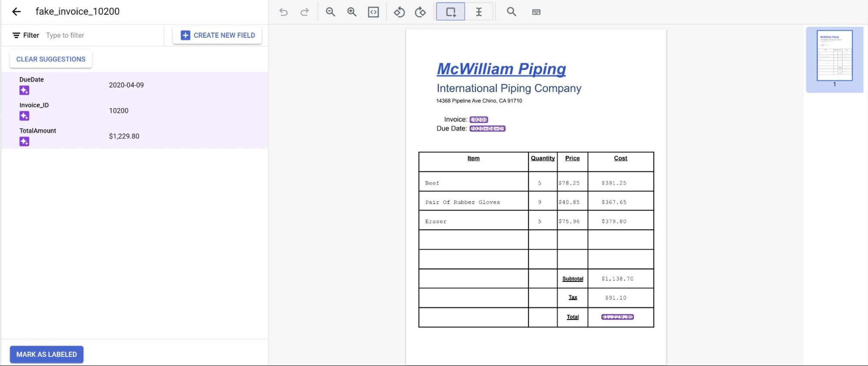This screenshot has height=366, width=868.
Task: Rotate the document clockwise
Action: click(420, 12)
